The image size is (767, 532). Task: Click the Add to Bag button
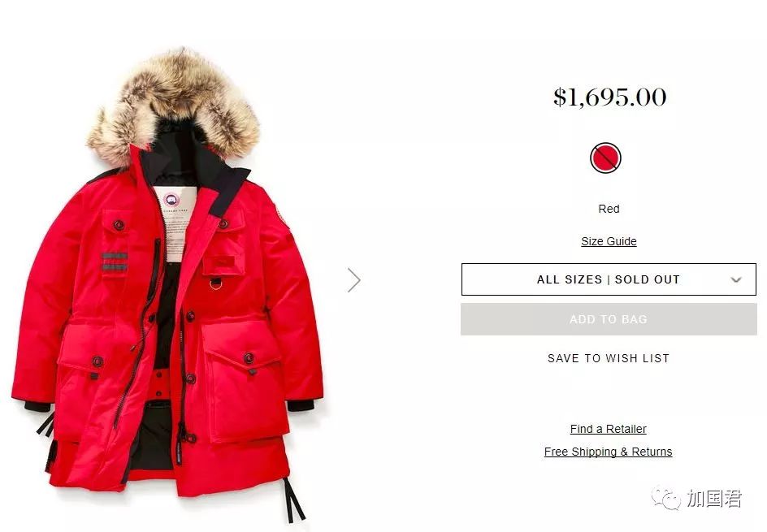pyautogui.click(x=609, y=319)
